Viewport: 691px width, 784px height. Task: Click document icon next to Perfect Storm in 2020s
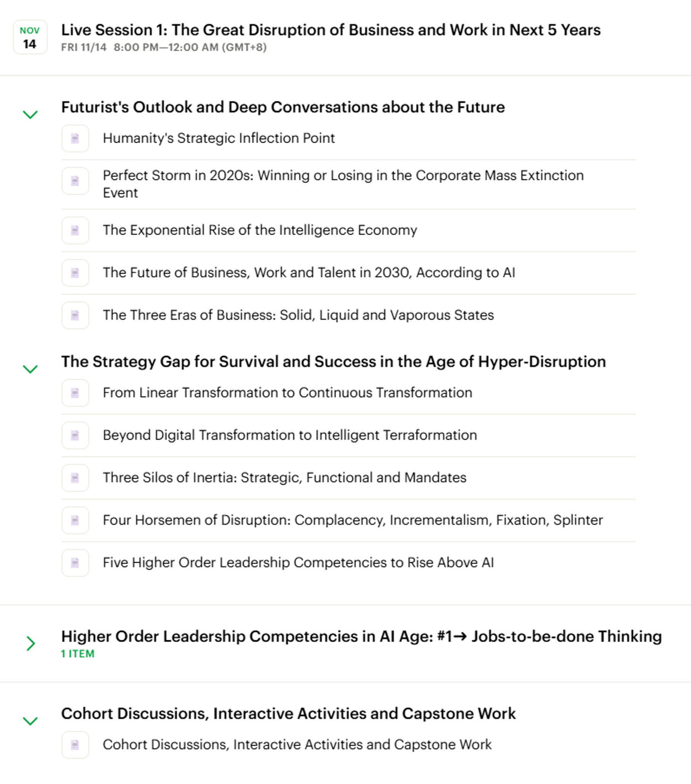click(75, 181)
